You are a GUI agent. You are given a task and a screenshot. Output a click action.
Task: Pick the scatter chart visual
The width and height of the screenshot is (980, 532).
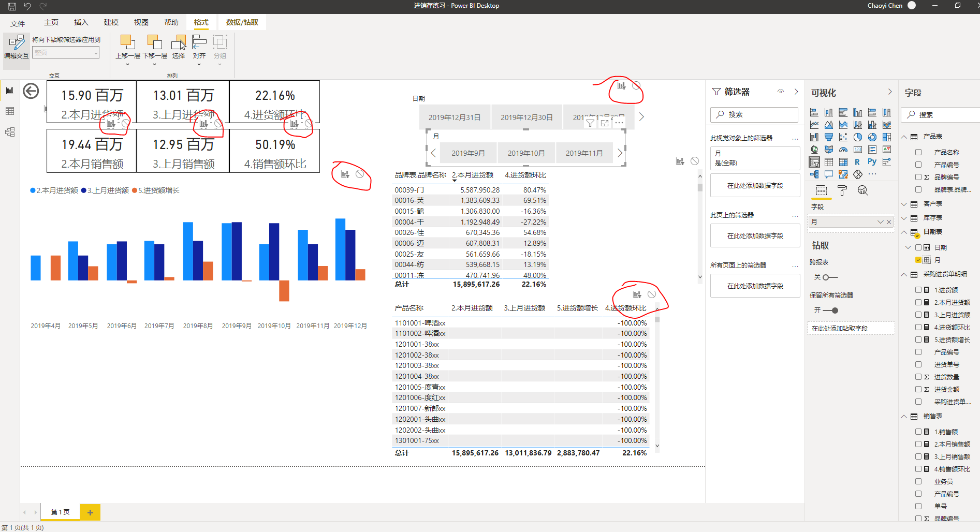pyautogui.click(x=843, y=137)
